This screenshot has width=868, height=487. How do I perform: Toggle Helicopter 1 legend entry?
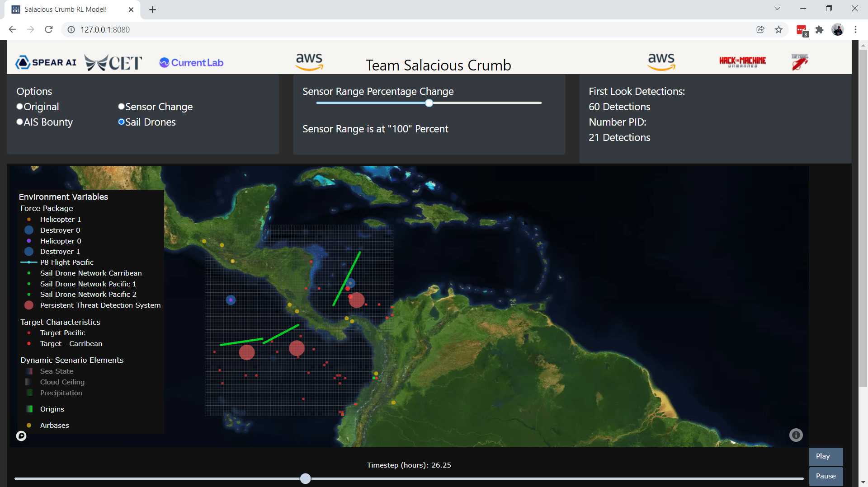click(x=60, y=220)
